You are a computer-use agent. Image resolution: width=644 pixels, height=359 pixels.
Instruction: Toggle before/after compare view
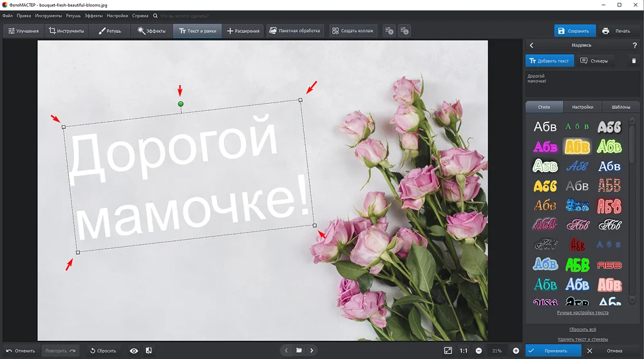149,351
